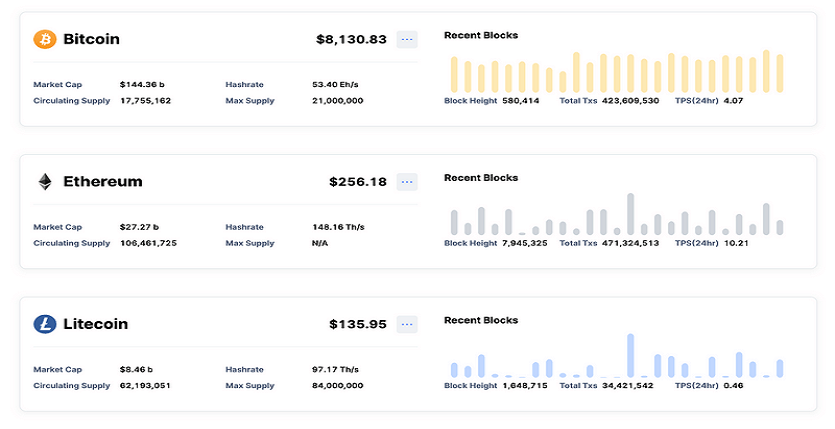Open the Ethereum title link

tap(103, 182)
